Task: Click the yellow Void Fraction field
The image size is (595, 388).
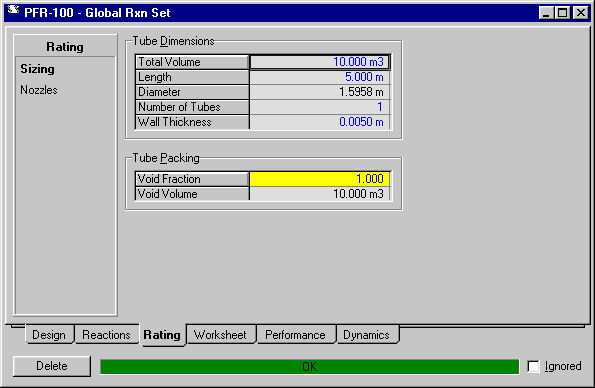Action: (320, 179)
